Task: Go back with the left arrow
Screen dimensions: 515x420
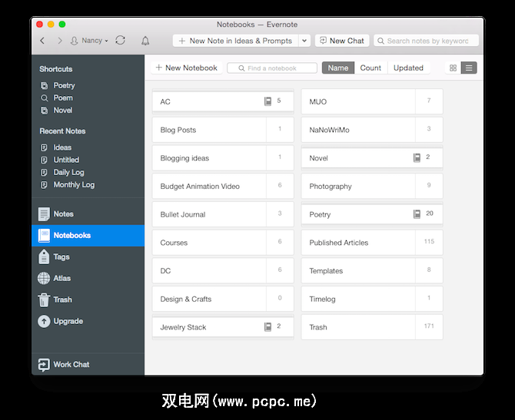Action: [42, 41]
